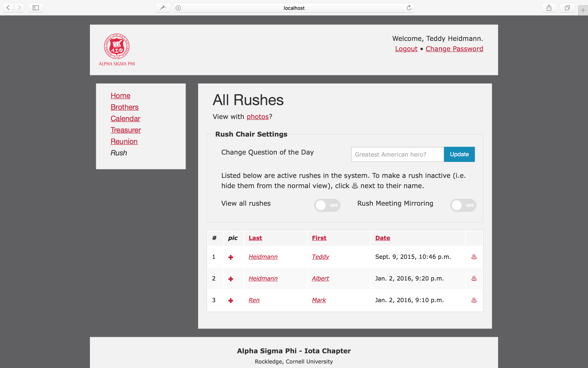Click the '#' column header
This screenshot has height=368, width=588.
point(214,238)
